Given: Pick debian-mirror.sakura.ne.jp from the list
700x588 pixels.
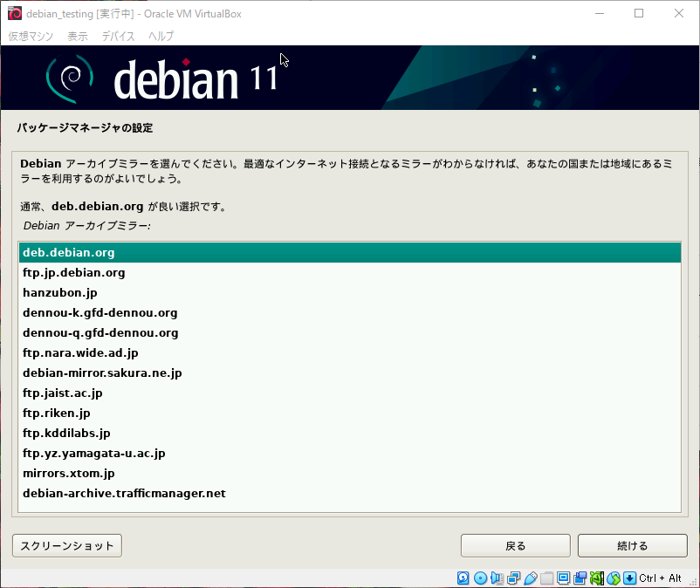Looking at the screenshot, I should click(350, 373).
